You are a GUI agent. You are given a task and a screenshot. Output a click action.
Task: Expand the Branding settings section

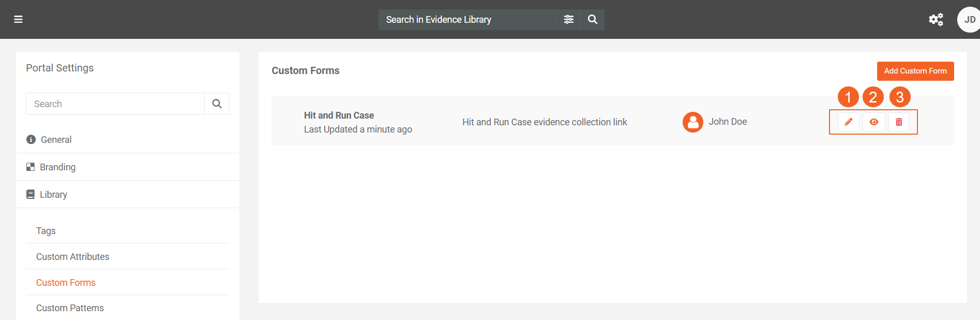(x=57, y=167)
